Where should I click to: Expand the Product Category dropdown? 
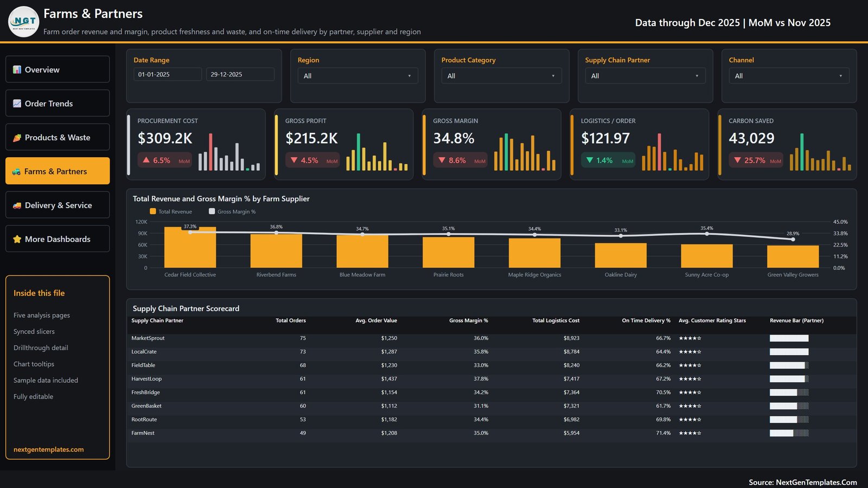tap(501, 76)
